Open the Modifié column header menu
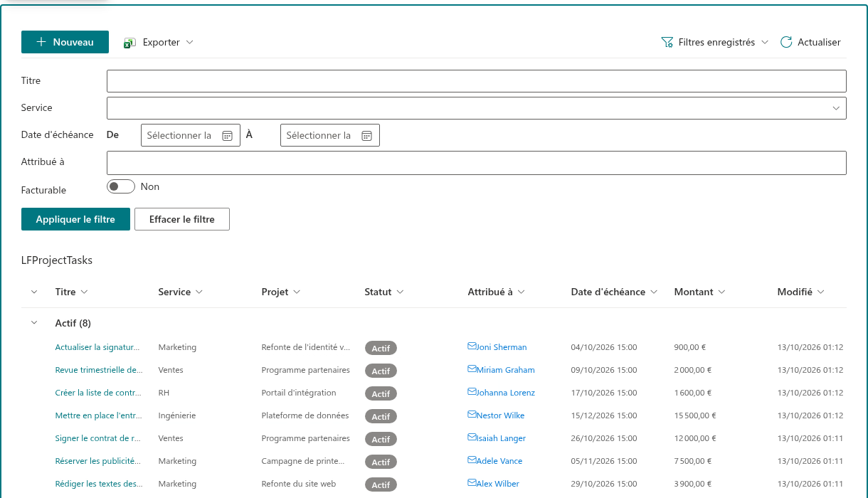The width and height of the screenshot is (868, 498). click(801, 292)
